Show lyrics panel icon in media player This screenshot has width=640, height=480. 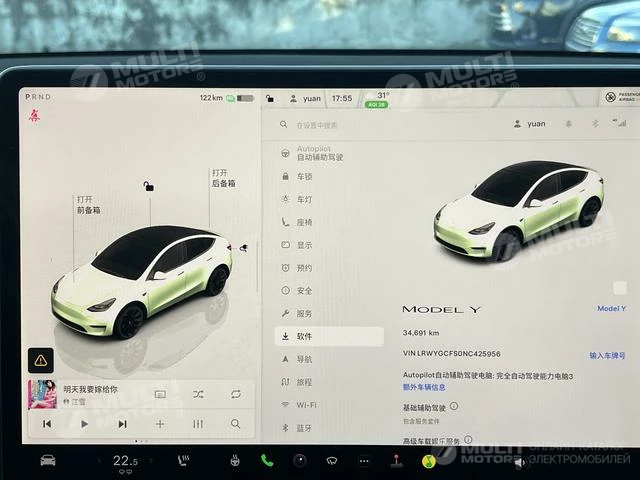coord(160,394)
